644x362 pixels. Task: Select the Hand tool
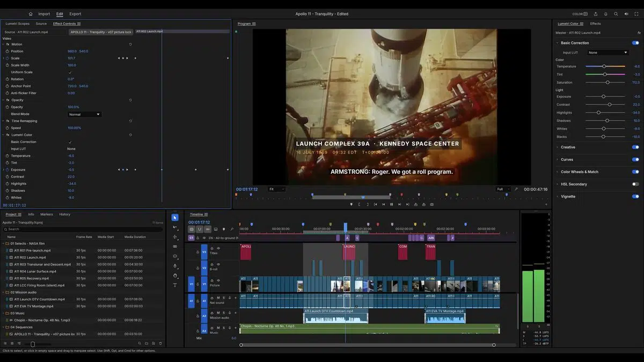175,275
